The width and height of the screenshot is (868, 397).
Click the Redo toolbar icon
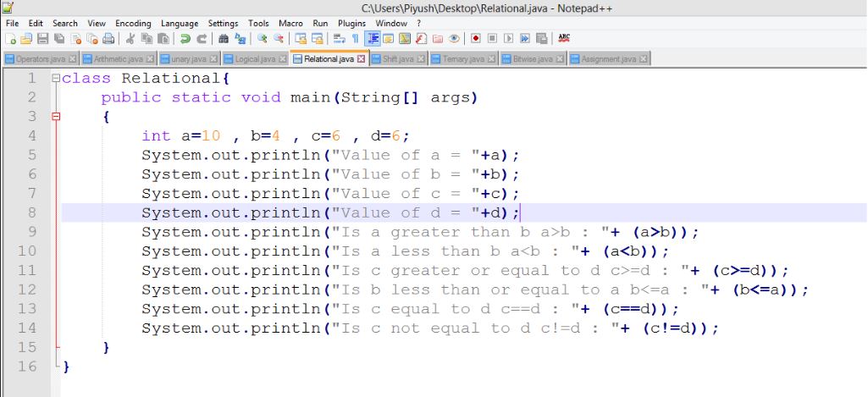coord(202,39)
